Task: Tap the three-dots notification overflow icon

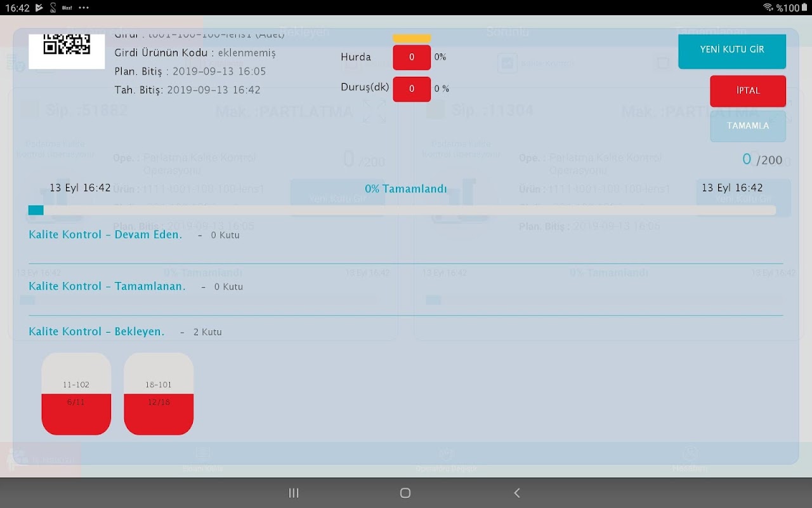Action: click(84, 8)
